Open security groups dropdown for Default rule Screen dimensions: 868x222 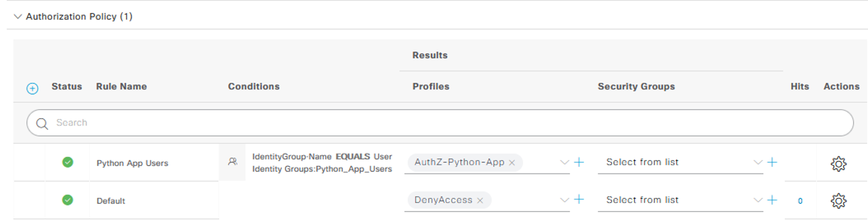758,200
